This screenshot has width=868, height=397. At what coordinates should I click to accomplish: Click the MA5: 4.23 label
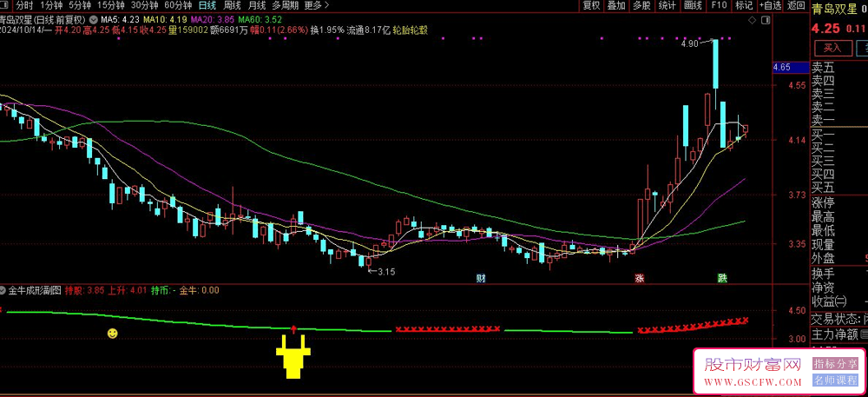pos(119,20)
